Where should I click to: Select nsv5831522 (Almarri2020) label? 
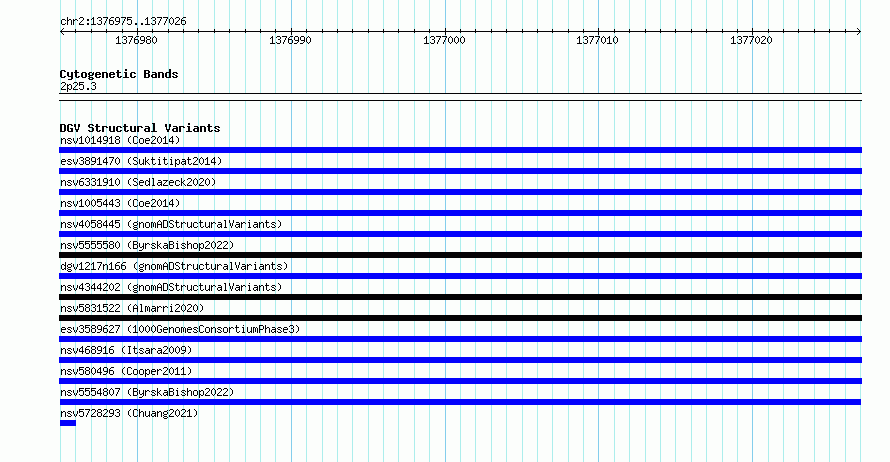132,308
